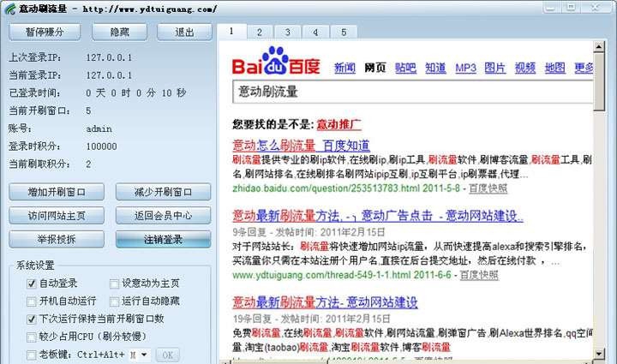
Task: Uncheck 自动登录 checkbox
Action: tap(32, 283)
